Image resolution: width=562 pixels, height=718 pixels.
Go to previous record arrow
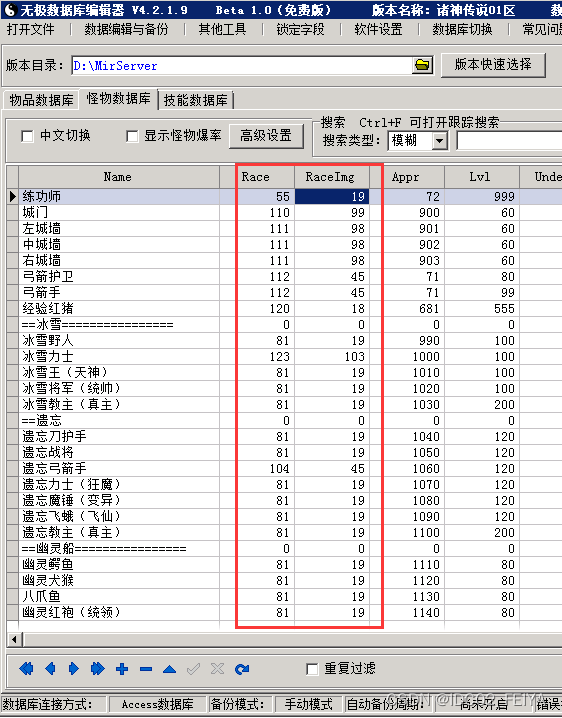click(x=50, y=669)
